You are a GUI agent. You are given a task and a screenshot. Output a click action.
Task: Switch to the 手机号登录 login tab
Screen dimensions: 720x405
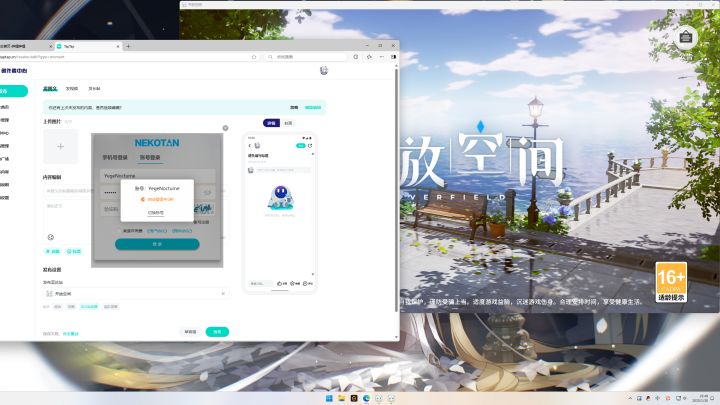[x=115, y=158]
